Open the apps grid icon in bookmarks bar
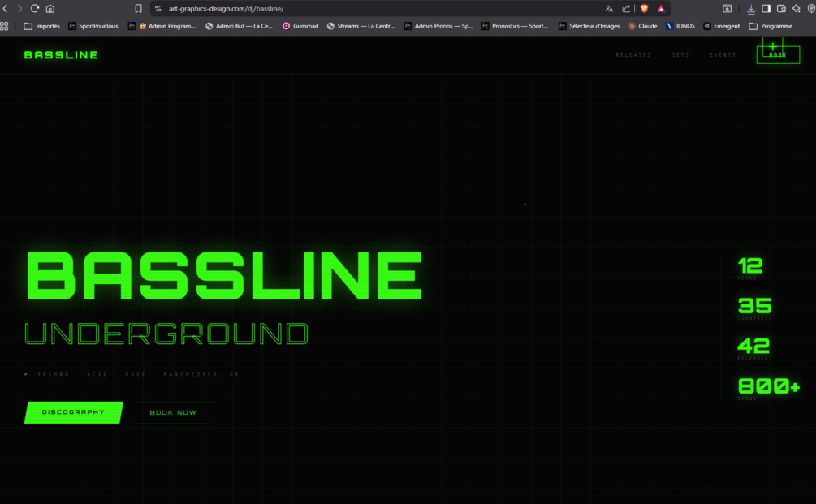The height and width of the screenshot is (504, 816). [4, 26]
